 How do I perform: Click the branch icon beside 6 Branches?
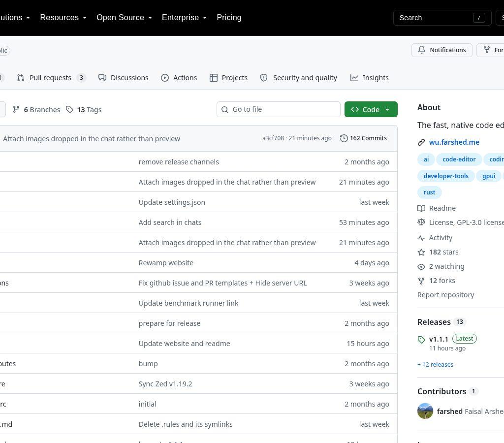pyautogui.click(x=16, y=110)
